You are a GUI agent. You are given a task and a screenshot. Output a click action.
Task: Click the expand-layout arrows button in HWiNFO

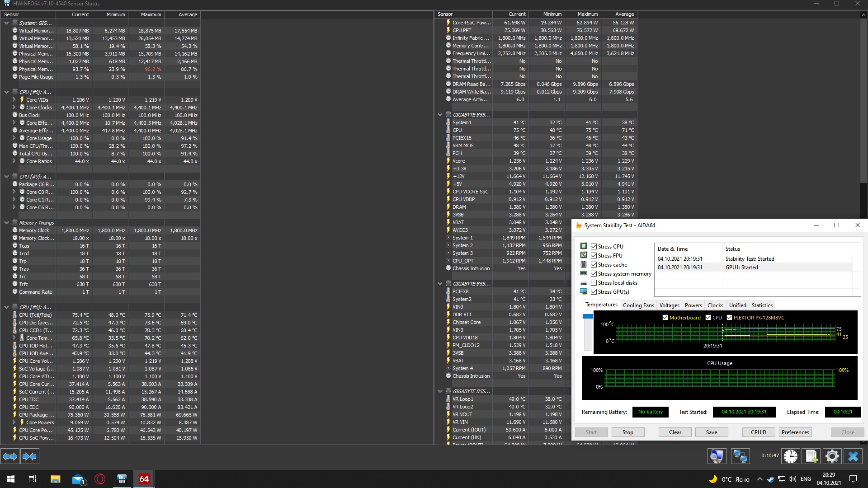[10, 456]
